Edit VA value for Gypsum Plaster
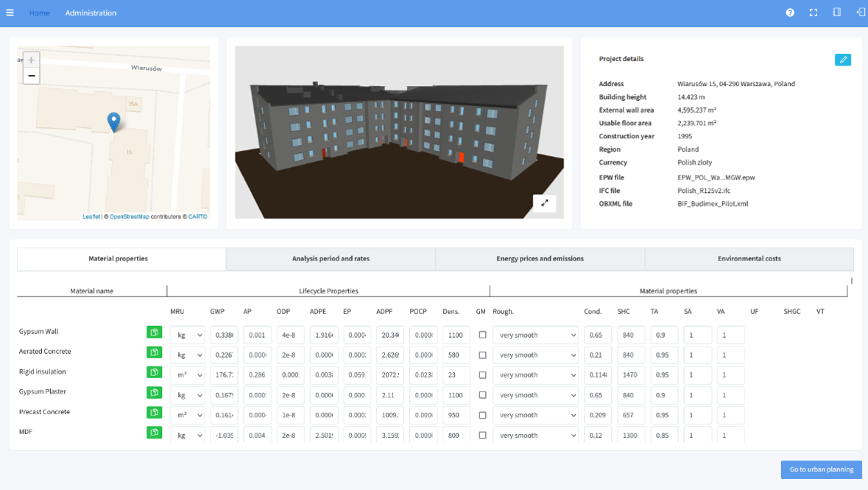Screen dimensions: 868x490 731,395
